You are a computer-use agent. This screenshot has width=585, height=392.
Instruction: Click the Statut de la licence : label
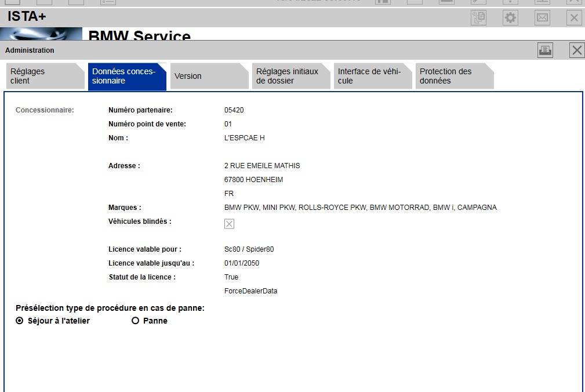click(142, 277)
